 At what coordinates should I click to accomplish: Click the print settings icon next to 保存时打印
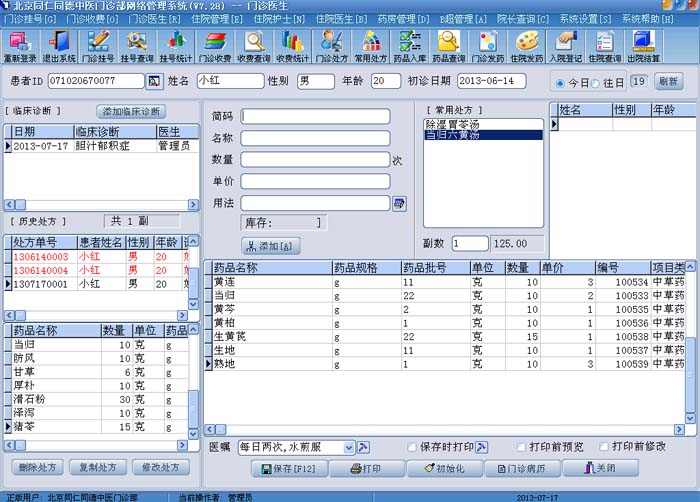tap(481, 447)
